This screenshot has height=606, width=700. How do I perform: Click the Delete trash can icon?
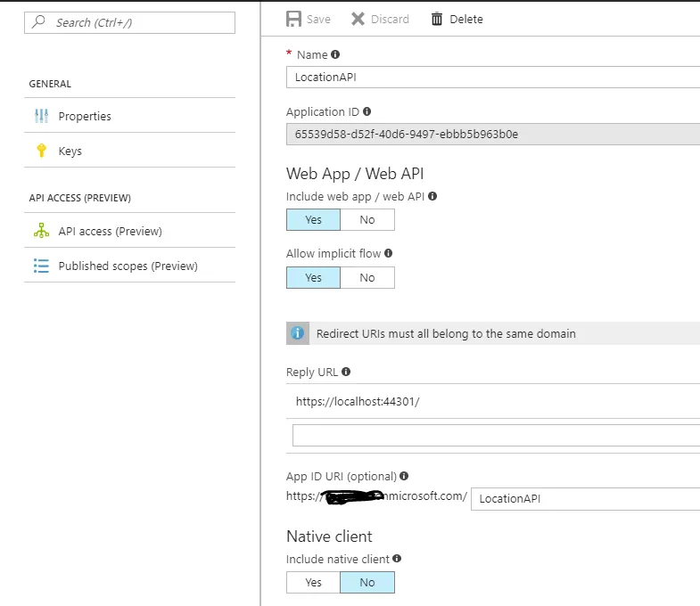pos(437,19)
